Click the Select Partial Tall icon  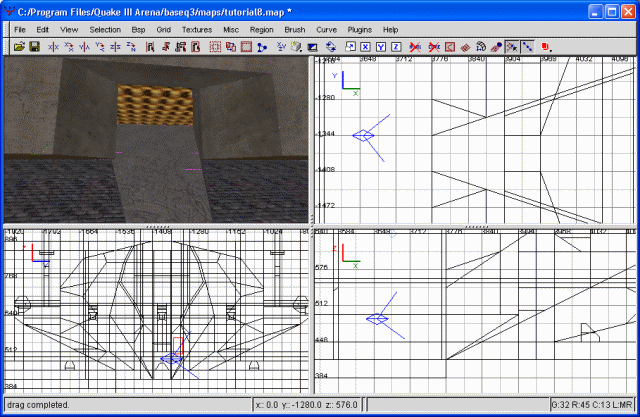click(x=180, y=47)
